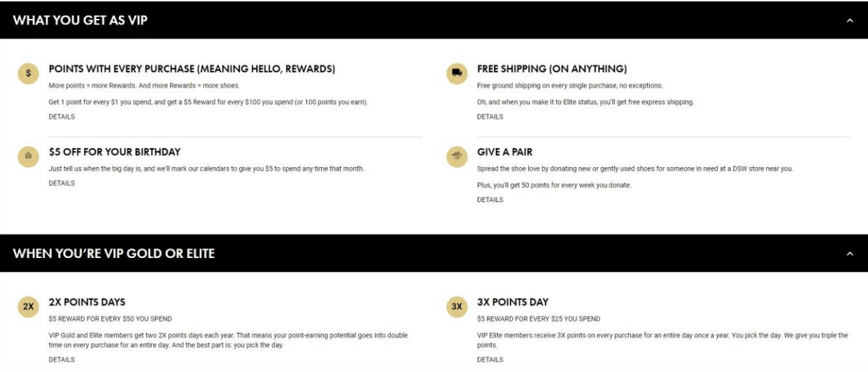The width and height of the screenshot is (868, 372).
Task: Open Details under Give a Pair
Action: pyautogui.click(x=490, y=200)
